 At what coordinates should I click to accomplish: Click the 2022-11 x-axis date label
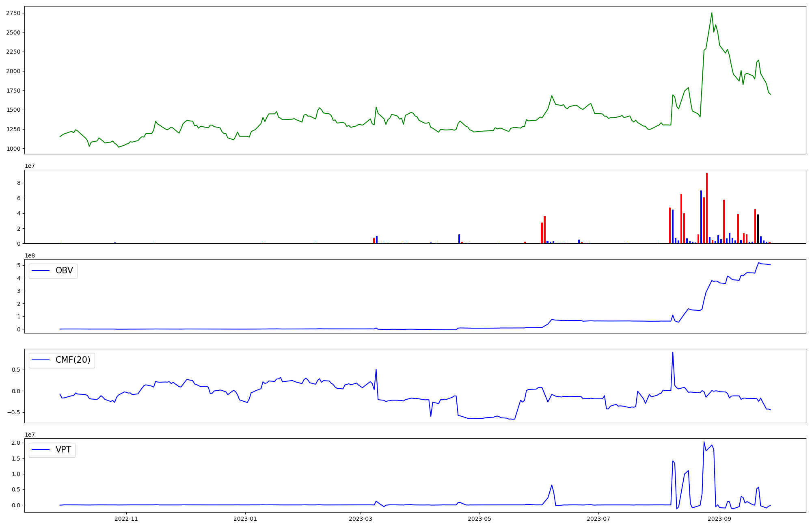pyautogui.click(x=126, y=519)
